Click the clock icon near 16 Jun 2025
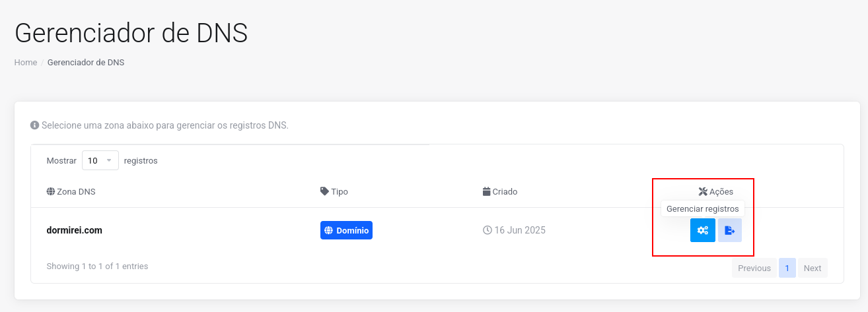The height and width of the screenshot is (312, 868). coord(488,230)
